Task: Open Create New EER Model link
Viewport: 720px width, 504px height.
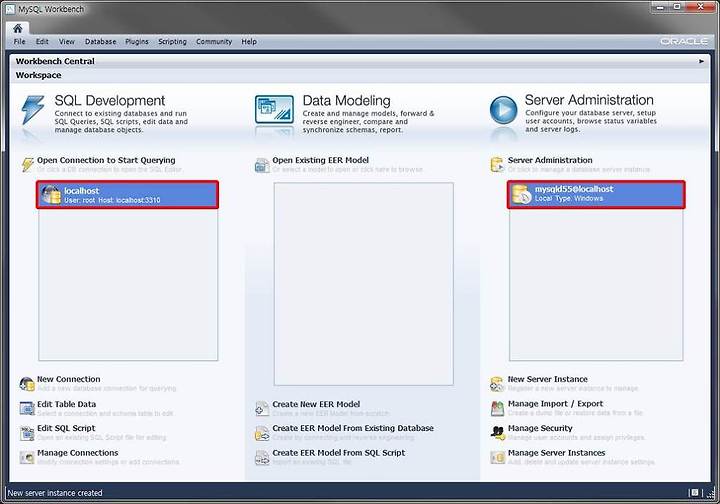Action: click(316, 404)
